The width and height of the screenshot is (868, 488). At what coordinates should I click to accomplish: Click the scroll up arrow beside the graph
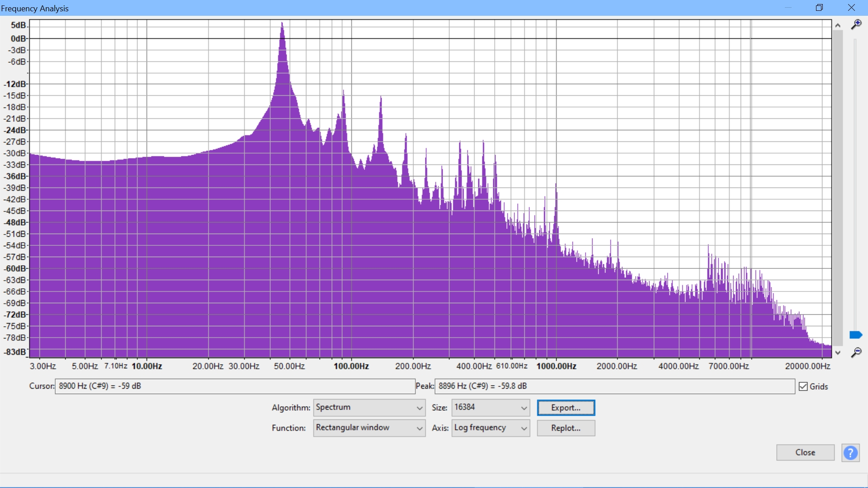click(838, 25)
